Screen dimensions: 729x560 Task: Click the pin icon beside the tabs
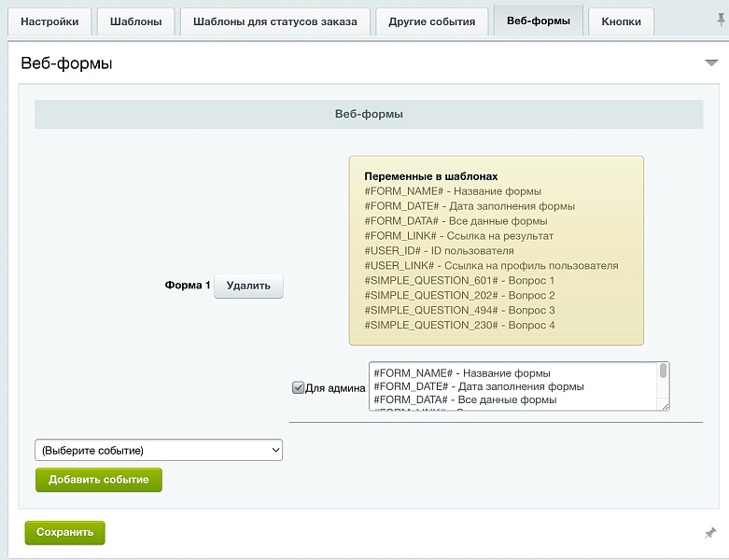(x=721, y=20)
